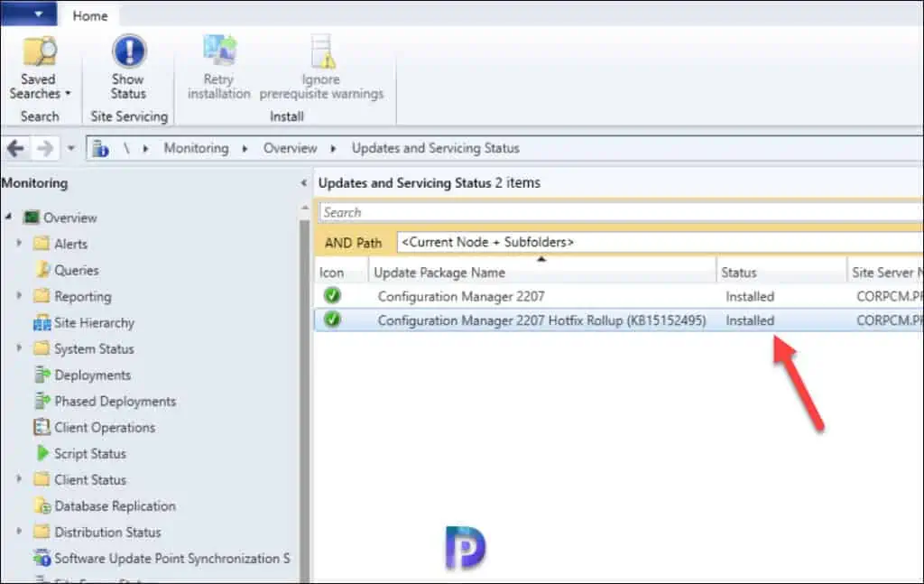924x584 pixels.
Task: Click Installed status of Hotfix Rollup row
Action: point(750,320)
